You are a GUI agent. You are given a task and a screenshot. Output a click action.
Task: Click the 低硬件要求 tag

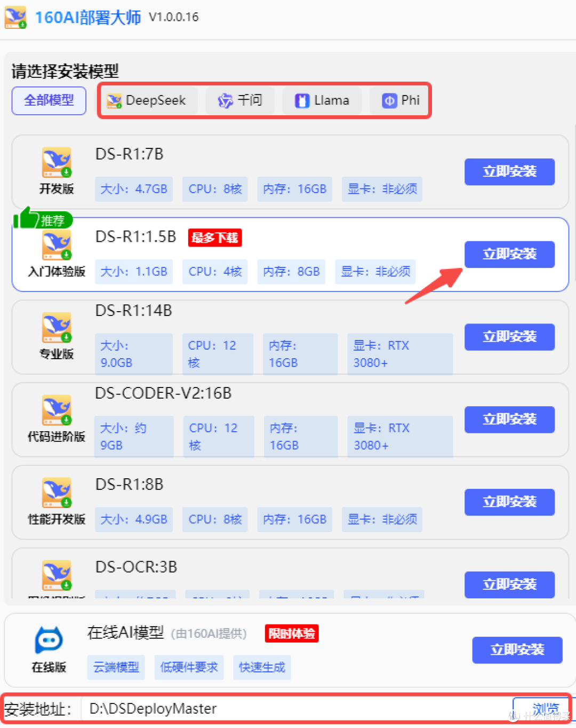coord(189,667)
